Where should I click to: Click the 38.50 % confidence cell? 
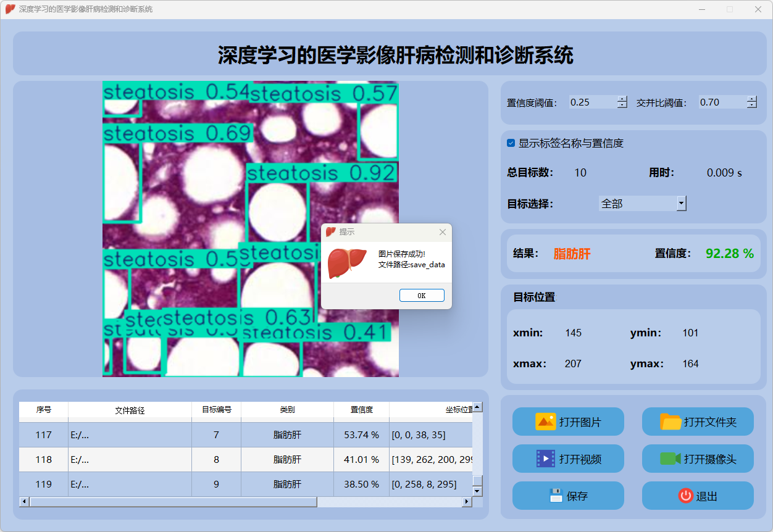(x=361, y=484)
